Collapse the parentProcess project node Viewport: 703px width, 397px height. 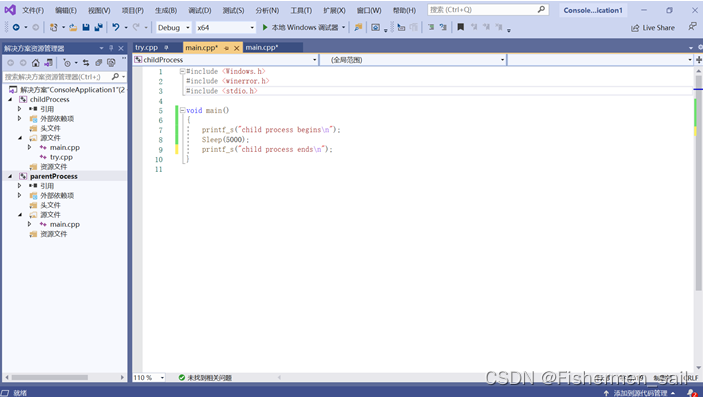(x=10, y=176)
